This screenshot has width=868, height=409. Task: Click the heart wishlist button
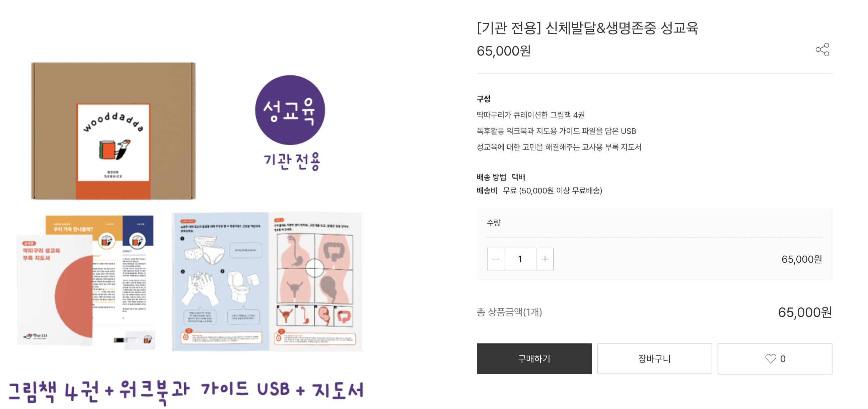(x=775, y=358)
